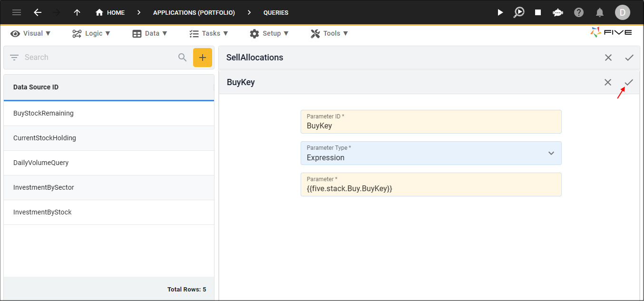Run with the inspector using the magnifier-play icon

pos(519,12)
